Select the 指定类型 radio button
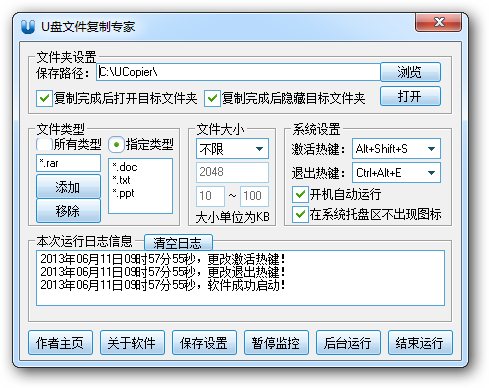489x388 pixels. click(x=116, y=145)
